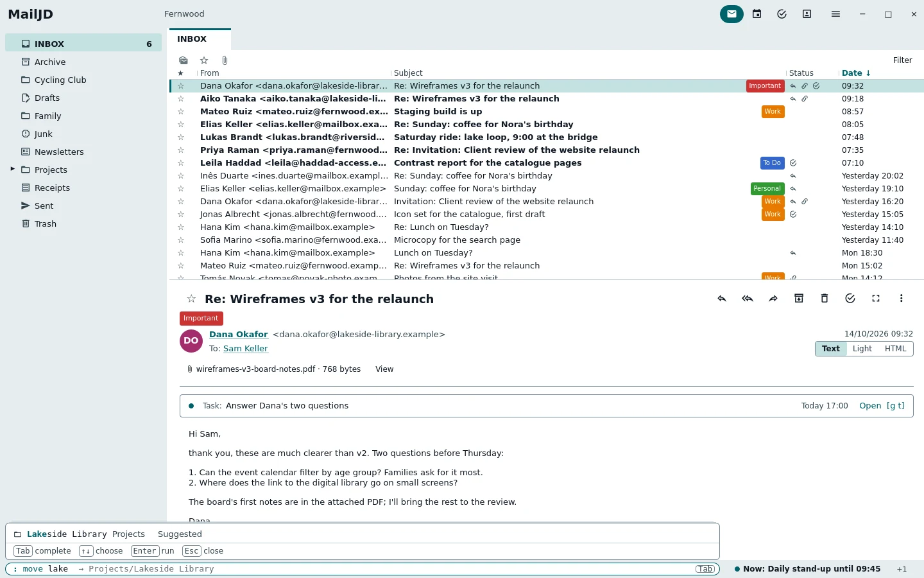This screenshot has width=924, height=578.
Task: Click the Important tag in the message header
Action: tap(201, 319)
